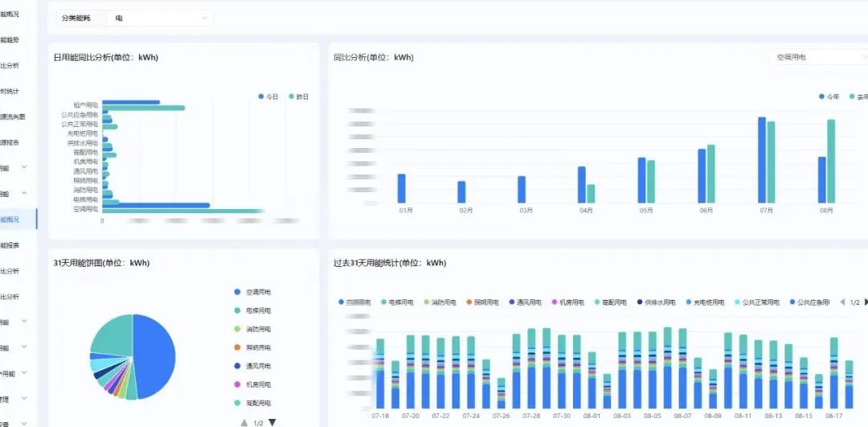Toggle the 今日 legend marker
The height and width of the screenshot is (427, 868).
[x=261, y=97]
